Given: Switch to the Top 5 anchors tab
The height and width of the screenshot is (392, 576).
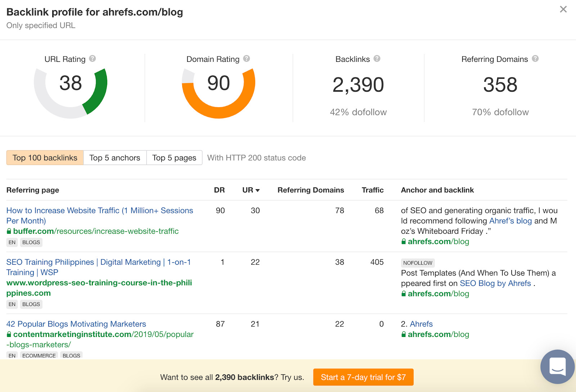Looking at the screenshot, I should (x=115, y=158).
